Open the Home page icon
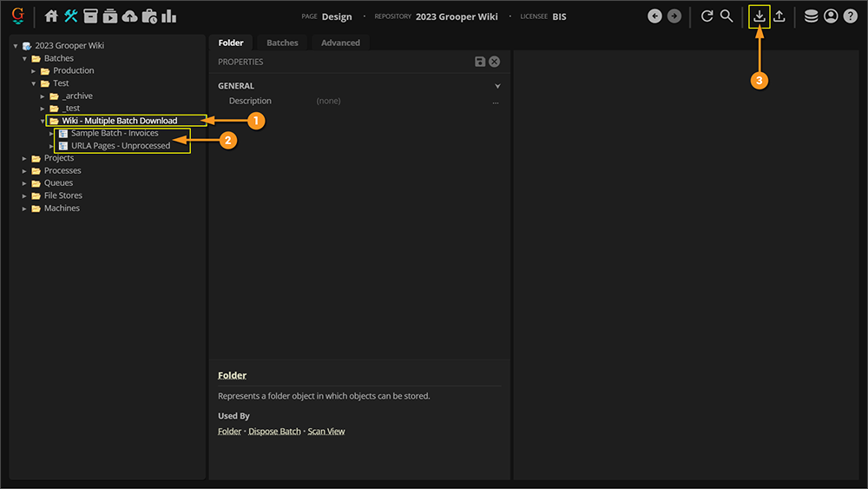Image resolution: width=868 pixels, height=489 pixels. (51, 16)
